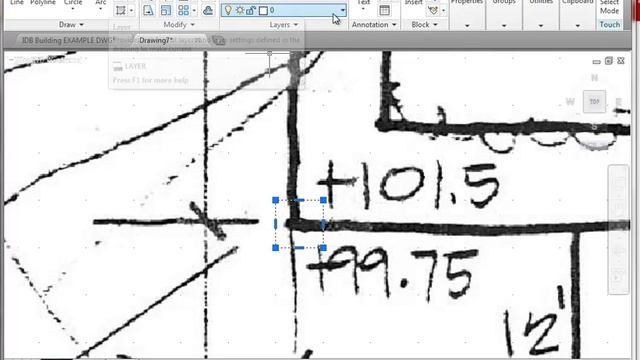Expand the Draw panel title
Viewport: 640px width, 360px height.
(x=71, y=24)
